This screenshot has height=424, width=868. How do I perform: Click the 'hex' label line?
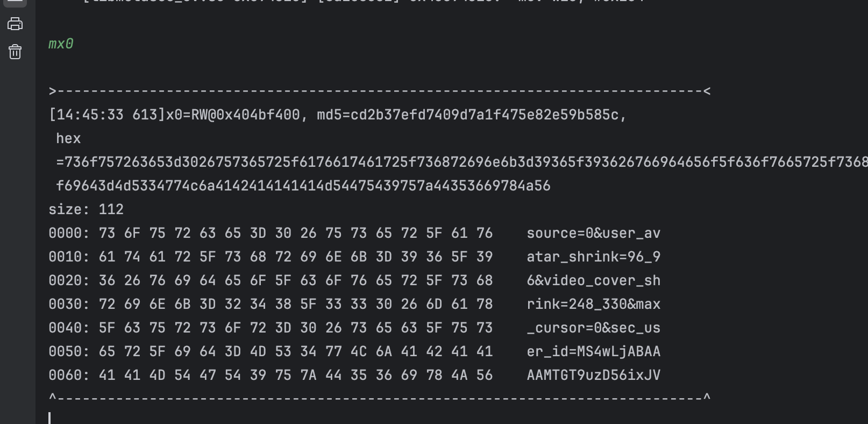[68, 138]
